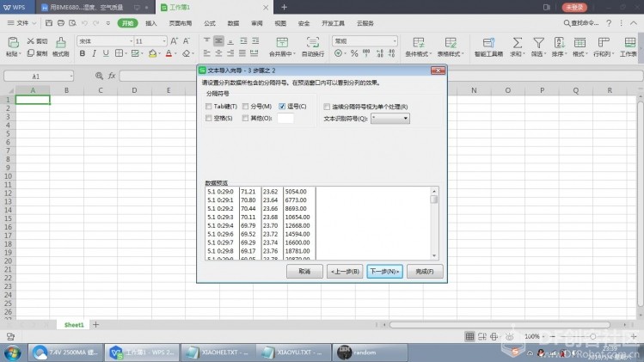Click the Previous step button

345,272
